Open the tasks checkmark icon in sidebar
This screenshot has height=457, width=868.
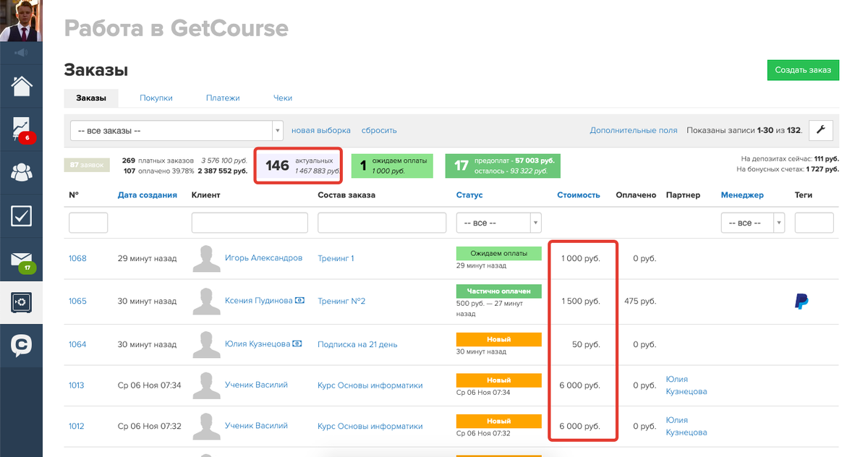(21, 215)
